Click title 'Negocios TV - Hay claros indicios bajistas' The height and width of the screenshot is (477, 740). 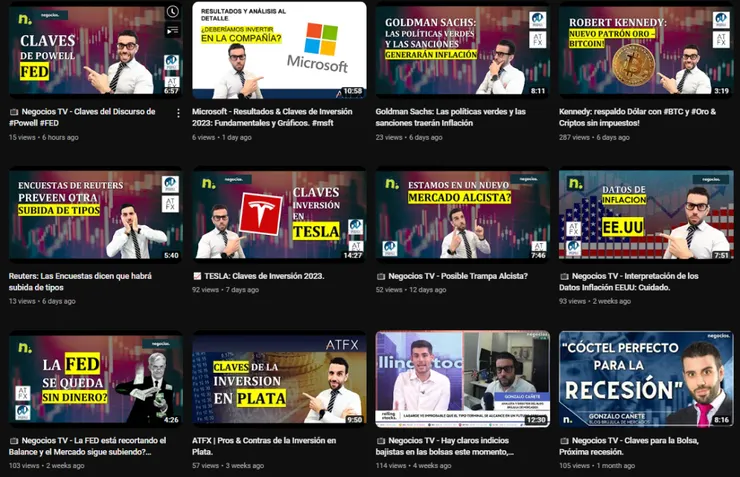tap(445, 446)
